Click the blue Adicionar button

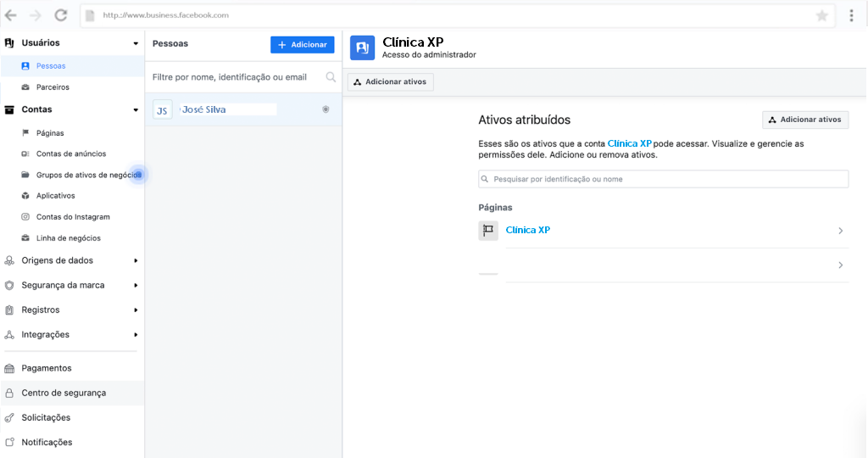(x=303, y=45)
